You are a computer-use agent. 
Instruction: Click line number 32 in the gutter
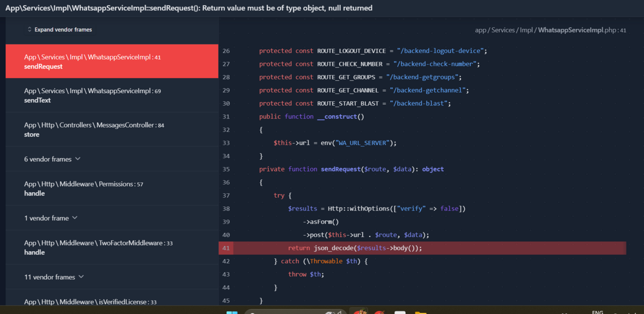[x=226, y=130]
